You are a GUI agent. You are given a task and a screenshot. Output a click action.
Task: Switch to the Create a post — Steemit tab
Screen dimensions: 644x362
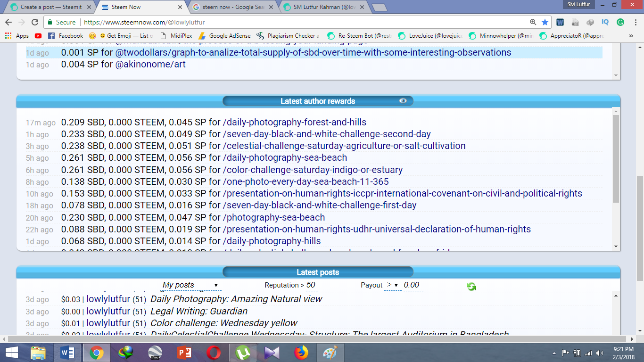[51, 7]
